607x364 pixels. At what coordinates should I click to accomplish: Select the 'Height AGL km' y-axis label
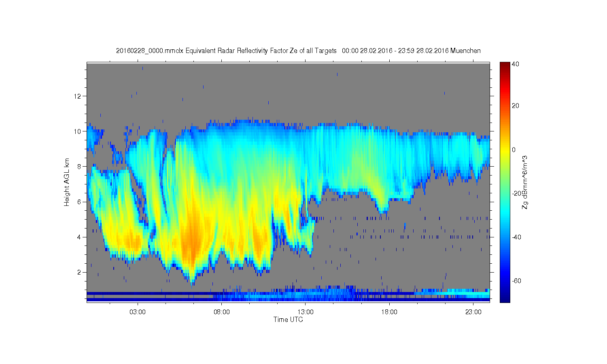67,182
